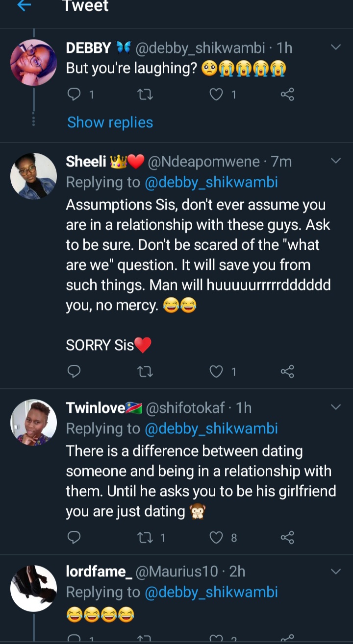This screenshot has height=644, width=353.
Task: Open Sheeli's profile picture
Action: [34, 176]
